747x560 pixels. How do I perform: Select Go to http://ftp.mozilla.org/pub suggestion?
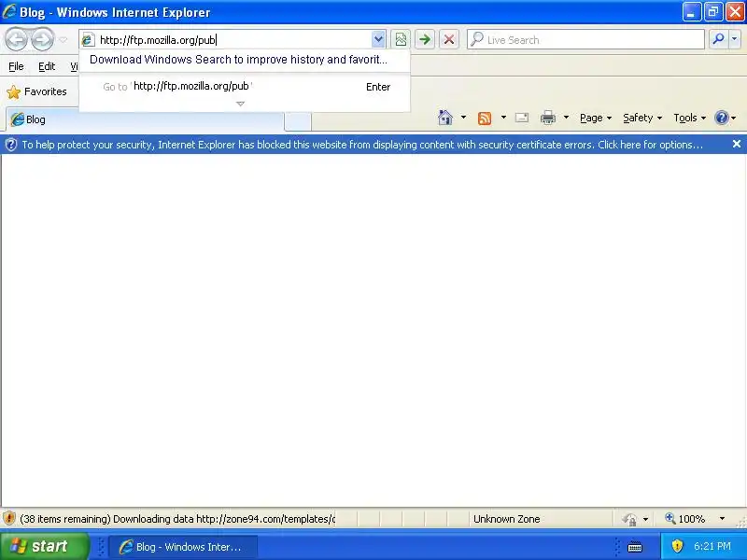pyautogui.click(x=244, y=87)
